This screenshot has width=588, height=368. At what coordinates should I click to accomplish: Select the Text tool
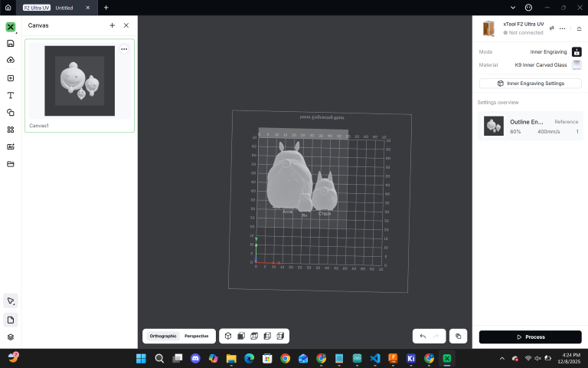(x=11, y=95)
